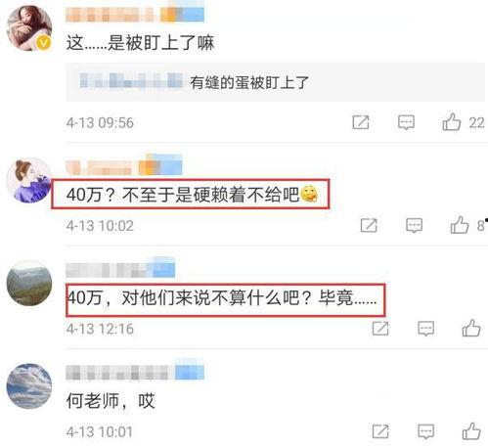Repost the 4-13 12:16 comment

[380, 329]
